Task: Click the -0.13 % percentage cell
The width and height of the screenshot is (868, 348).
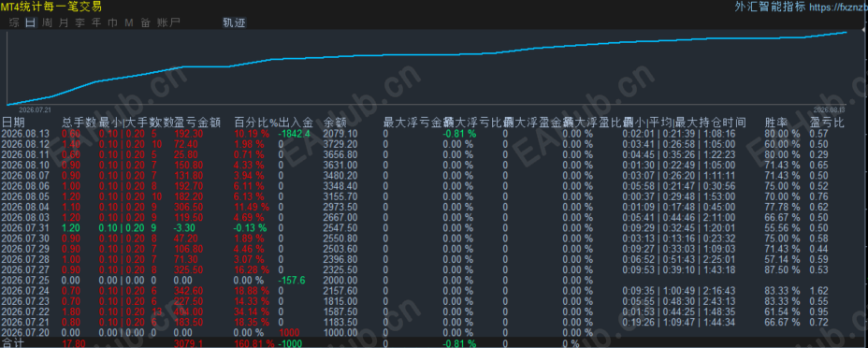Action: [251, 228]
